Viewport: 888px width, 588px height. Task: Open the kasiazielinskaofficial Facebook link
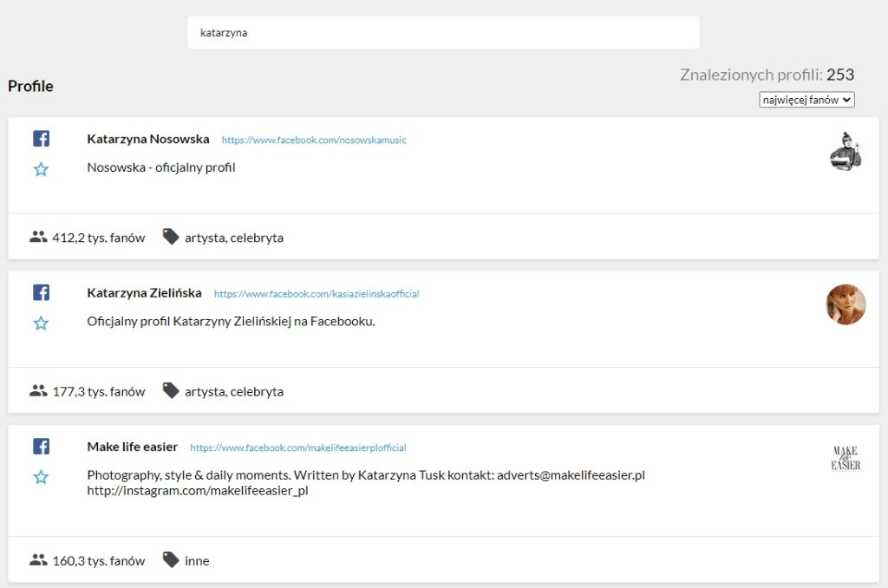click(317, 294)
